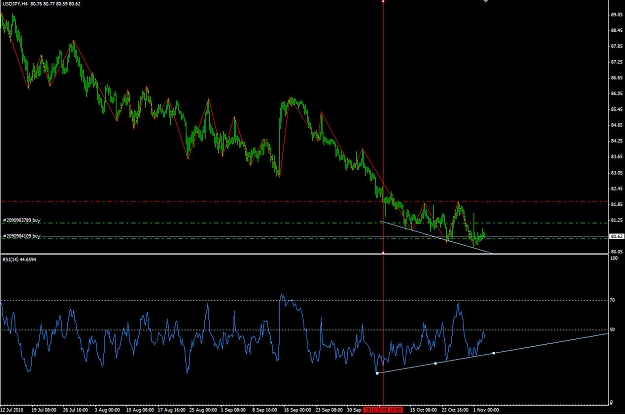Click the 1 Sep 08:00 time label
Image resolution: width=625 pixels, height=415 pixels.
click(234, 410)
